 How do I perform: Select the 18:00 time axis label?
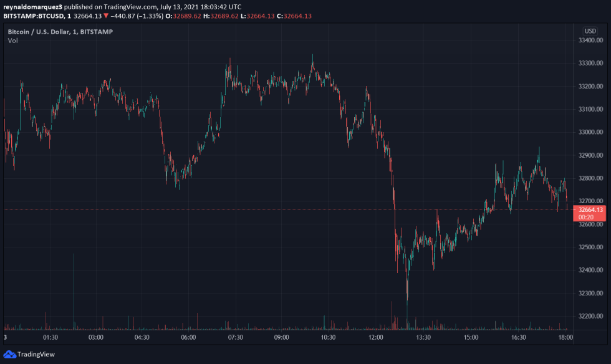pos(564,337)
